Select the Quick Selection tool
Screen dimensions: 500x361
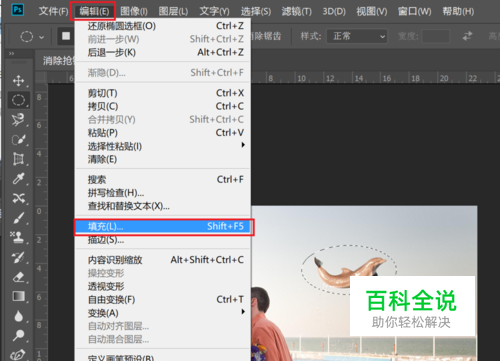click(18, 139)
